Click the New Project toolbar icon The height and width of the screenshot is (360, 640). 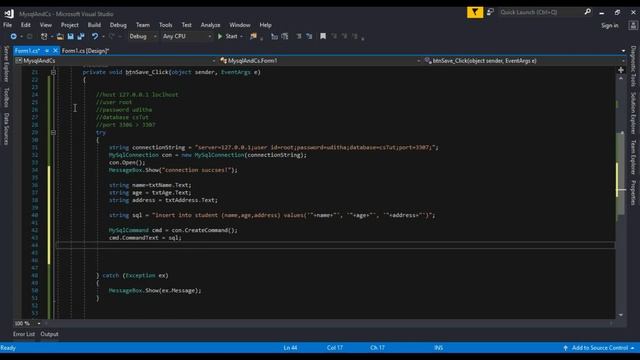pos(44,36)
